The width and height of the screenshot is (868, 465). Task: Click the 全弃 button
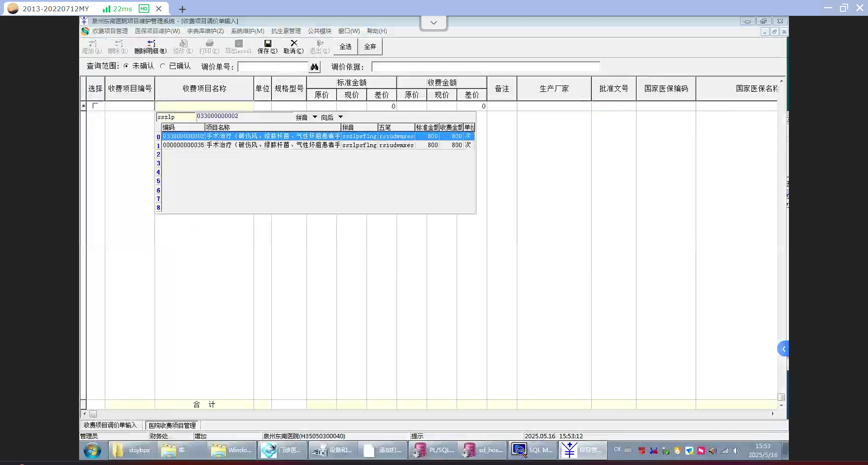coord(370,47)
